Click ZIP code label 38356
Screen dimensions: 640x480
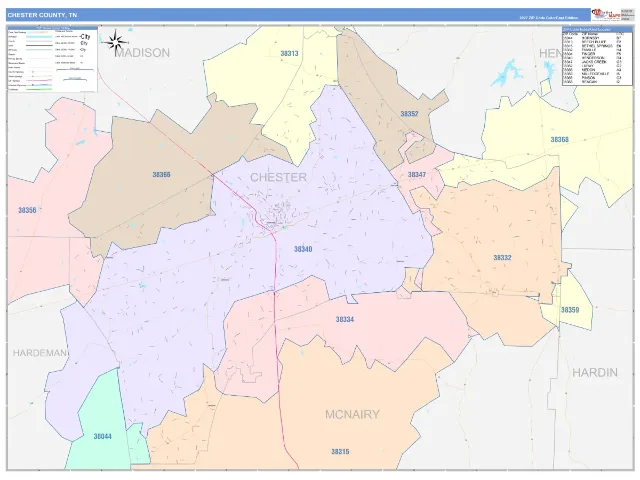pos(27,211)
